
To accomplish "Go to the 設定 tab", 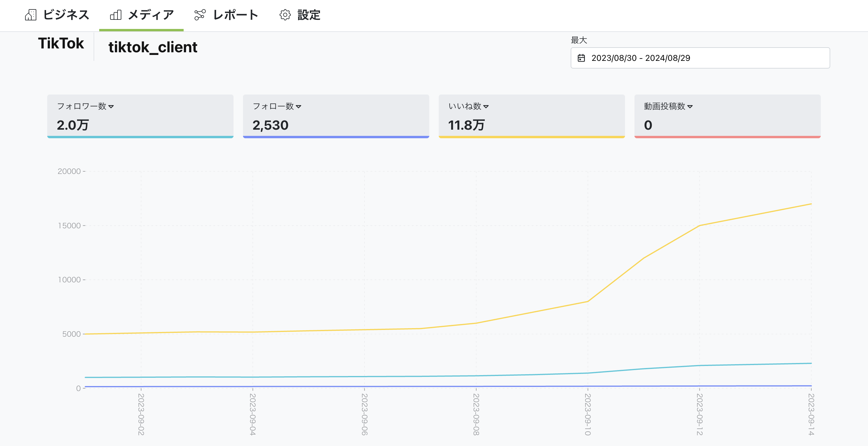I will (300, 15).
